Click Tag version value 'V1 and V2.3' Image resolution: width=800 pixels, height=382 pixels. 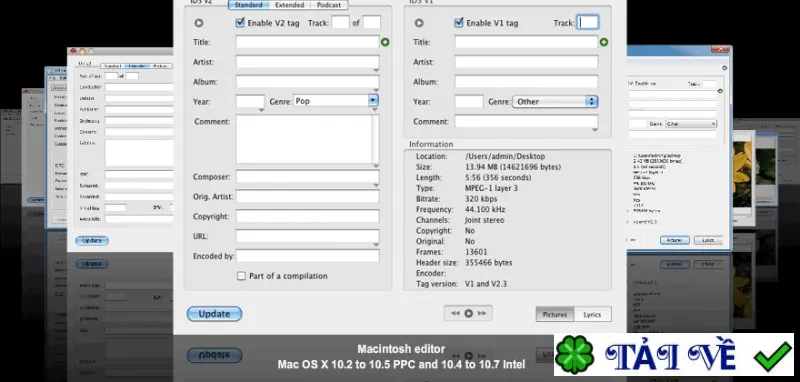(486, 284)
